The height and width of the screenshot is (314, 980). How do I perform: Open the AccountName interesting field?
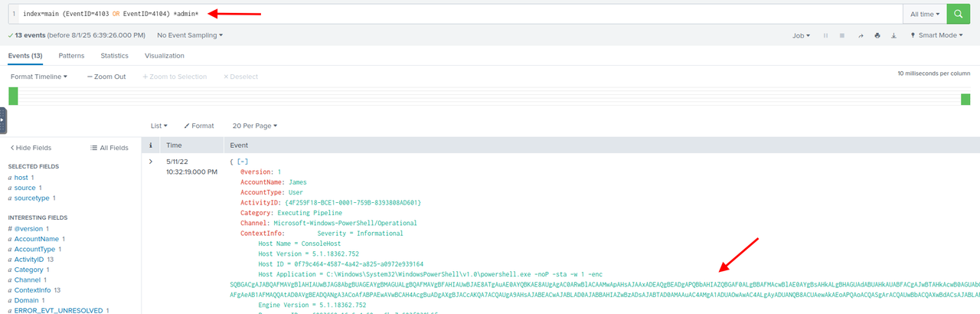pos(36,239)
